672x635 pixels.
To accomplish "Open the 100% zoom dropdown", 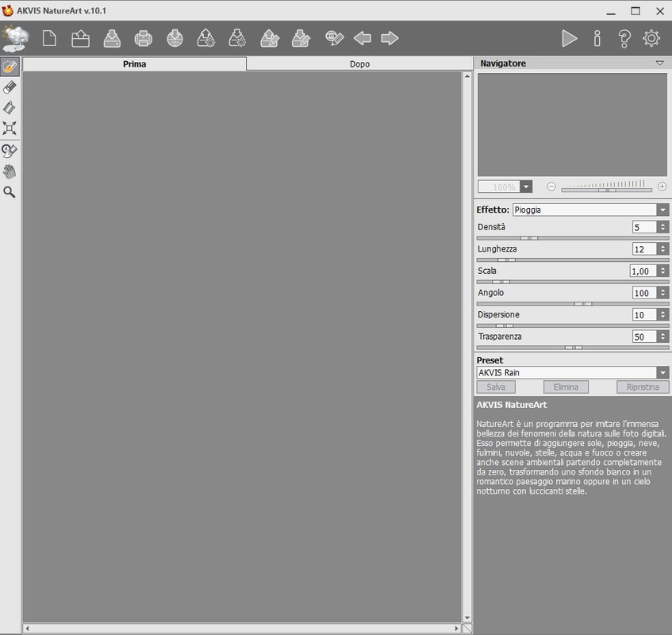I will click(526, 187).
